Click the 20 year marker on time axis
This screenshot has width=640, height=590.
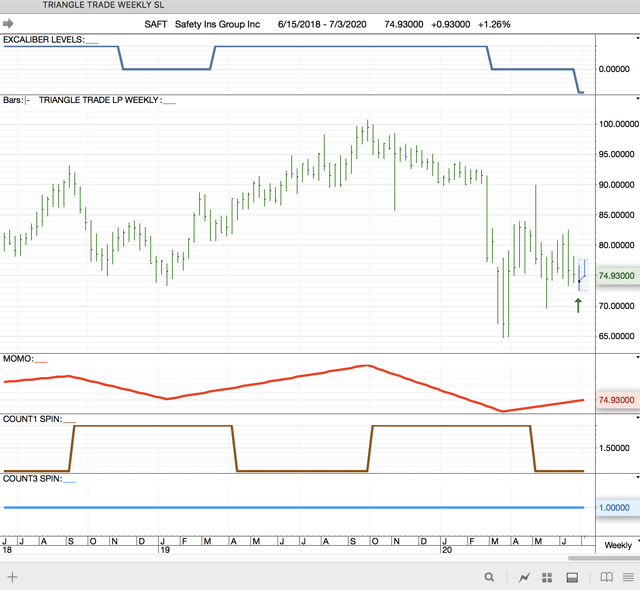447,550
